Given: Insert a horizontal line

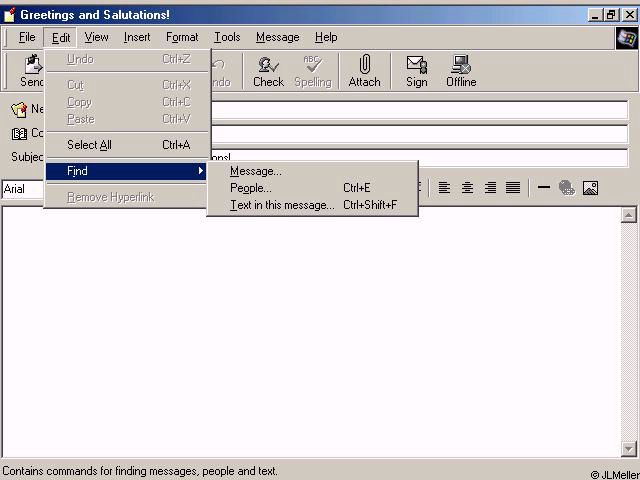Looking at the screenshot, I should tap(544, 187).
